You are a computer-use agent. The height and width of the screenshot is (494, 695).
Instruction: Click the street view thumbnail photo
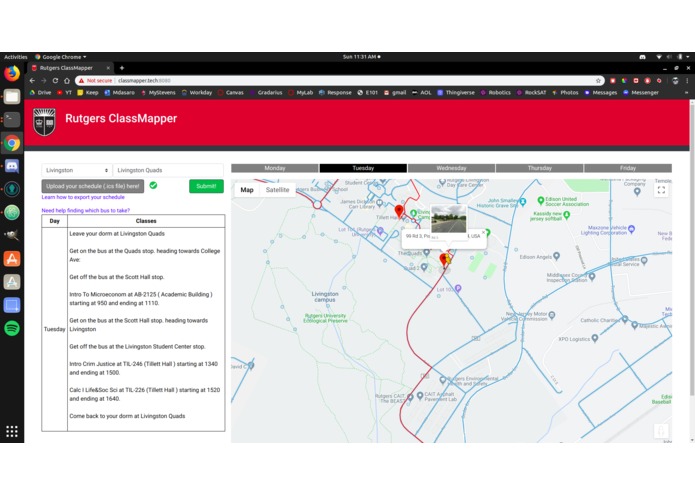coord(449,218)
